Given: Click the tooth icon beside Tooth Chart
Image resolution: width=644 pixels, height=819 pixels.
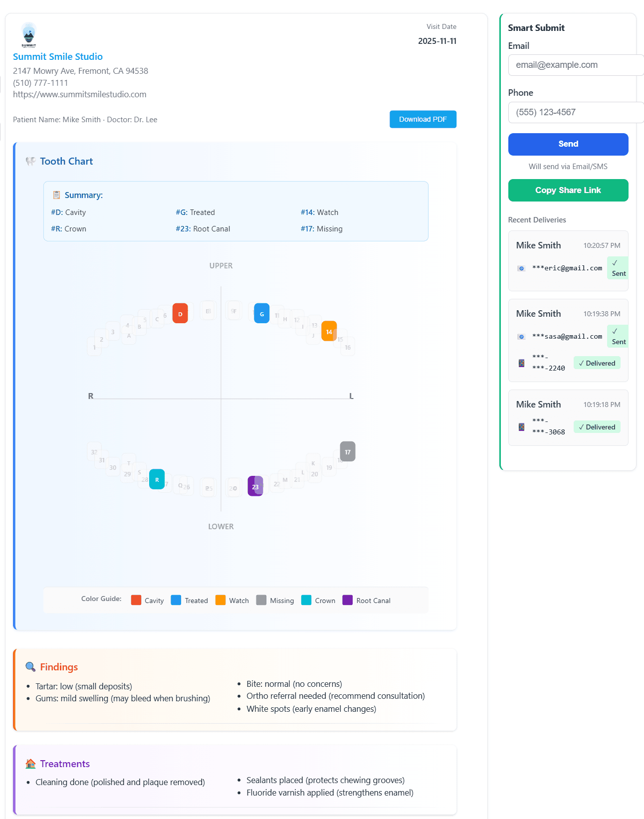Looking at the screenshot, I should [x=30, y=161].
